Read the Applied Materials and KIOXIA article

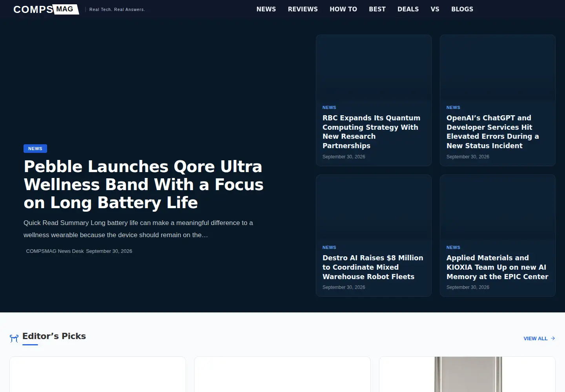coord(497,267)
